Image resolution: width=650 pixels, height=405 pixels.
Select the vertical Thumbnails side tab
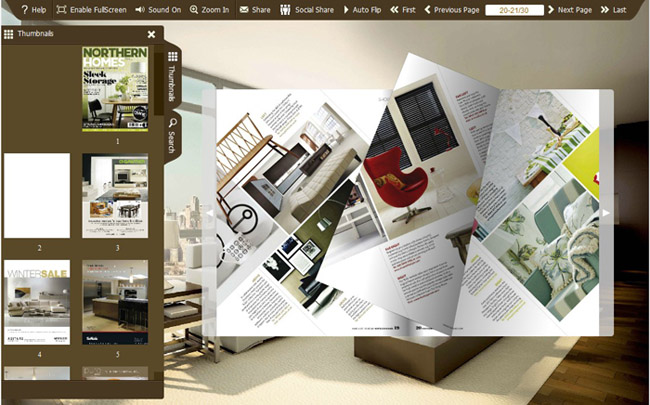click(172, 77)
